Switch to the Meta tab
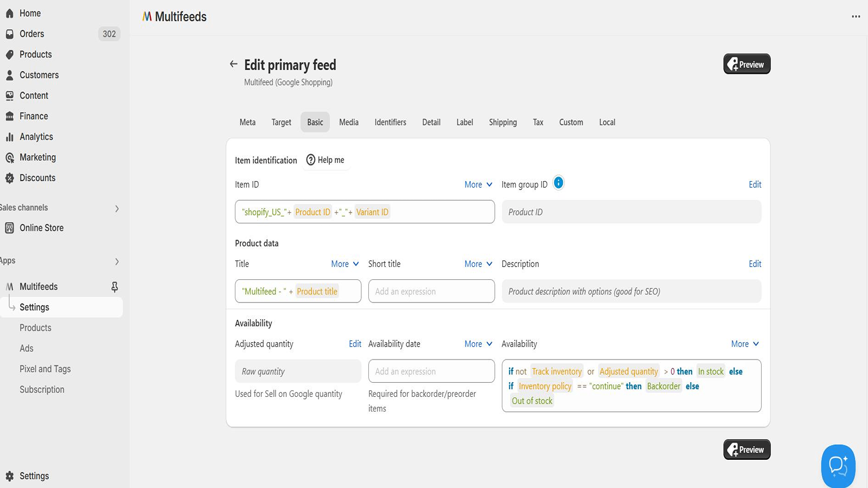The height and width of the screenshot is (488, 868). (247, 122)
